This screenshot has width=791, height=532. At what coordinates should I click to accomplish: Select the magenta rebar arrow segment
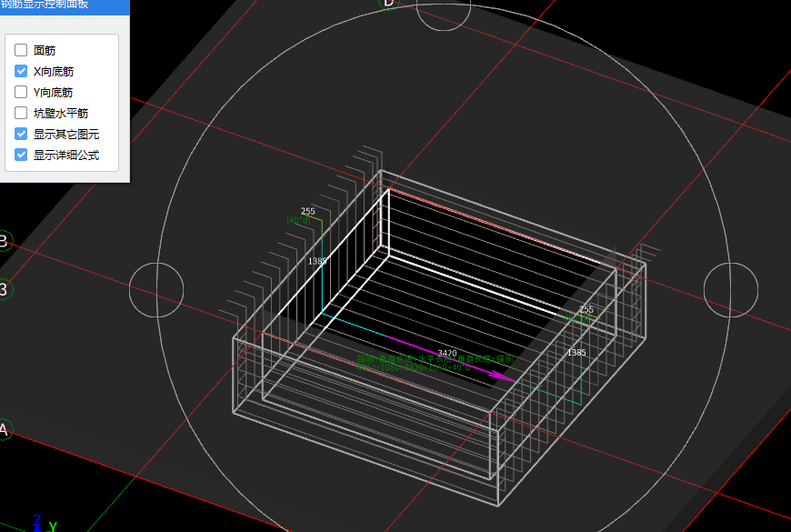450,357
